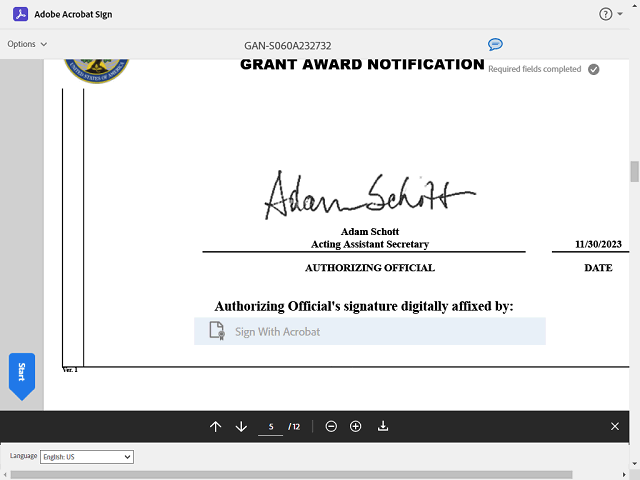640x480 pixels.
Task: Go to next page with down arrow
Action: (x=241, y=427)
